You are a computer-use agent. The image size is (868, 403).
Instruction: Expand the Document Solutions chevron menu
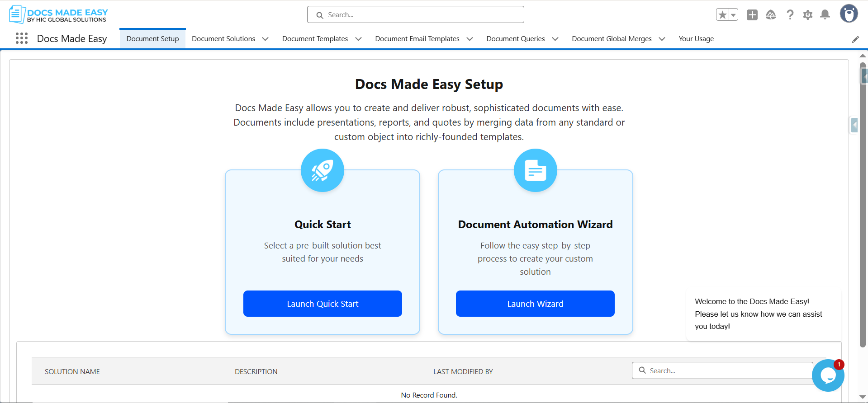pos(266,39)
